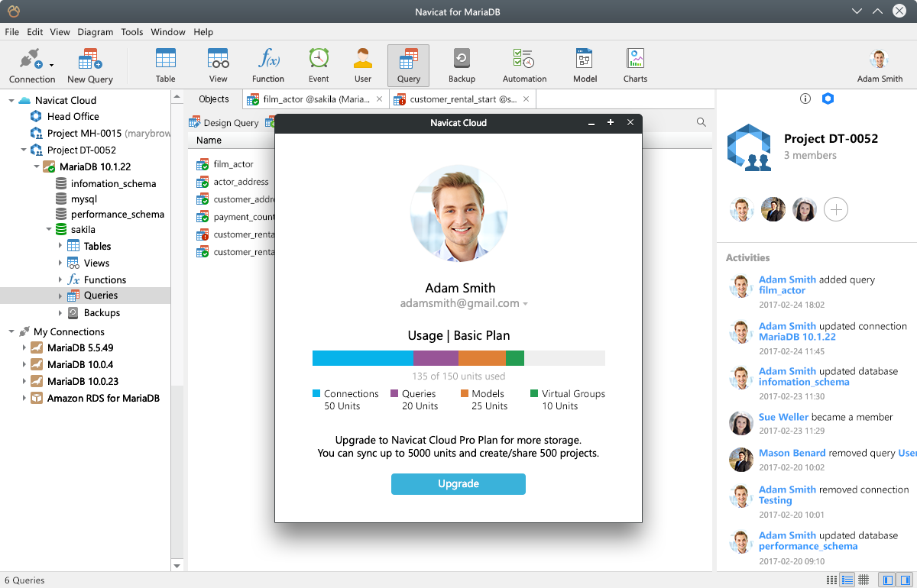Toggle the left navigation pane button
This screenshot has width=917, height=588.
coord(886,580)
